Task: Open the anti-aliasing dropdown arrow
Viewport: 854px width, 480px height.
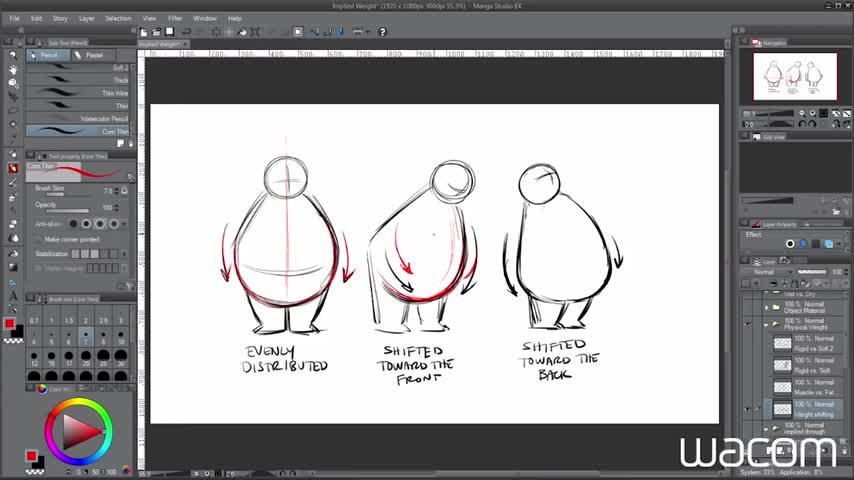Action: [124, 224]
